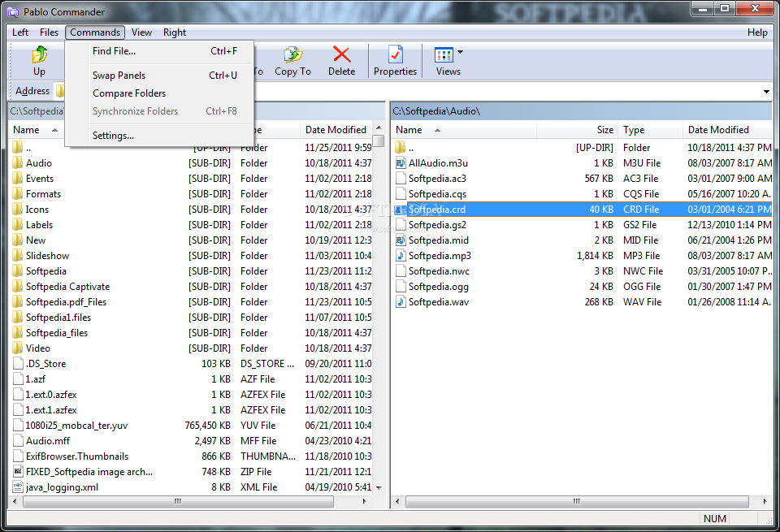Click the right panel path C:\Softpedia\Audio\

[436, 111]
